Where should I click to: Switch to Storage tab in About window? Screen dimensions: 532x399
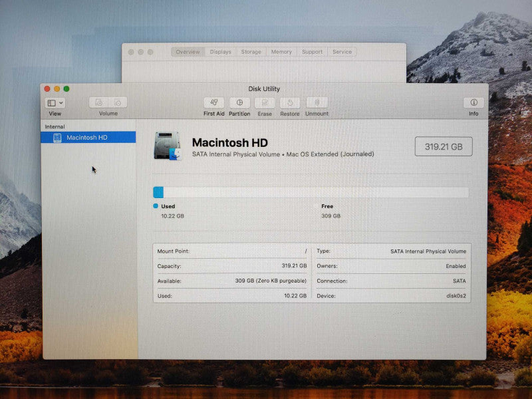point(251,52)
